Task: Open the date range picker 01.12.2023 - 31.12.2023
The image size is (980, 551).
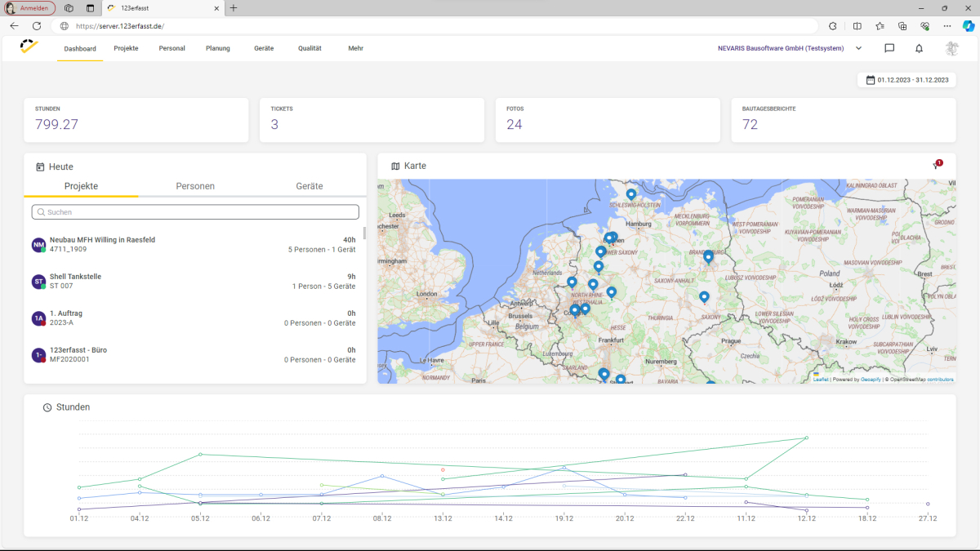Action: pyautogui.click(x=906, y=80)
